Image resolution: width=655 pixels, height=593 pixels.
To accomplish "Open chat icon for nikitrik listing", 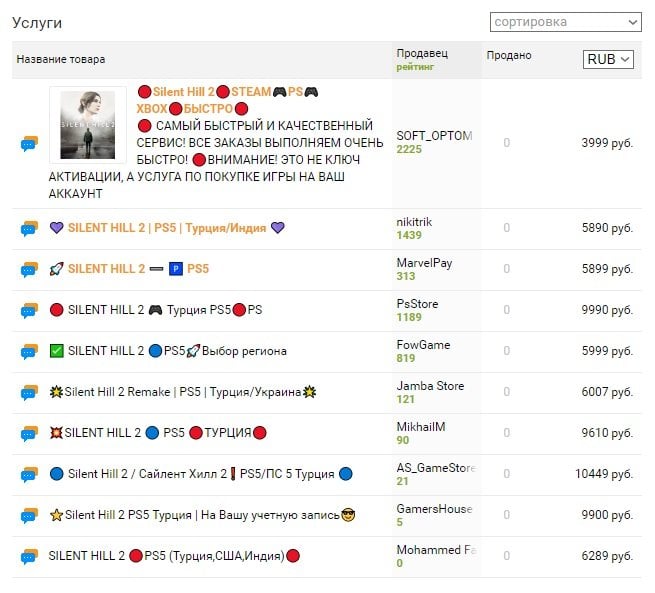I will tap(29, 228).
